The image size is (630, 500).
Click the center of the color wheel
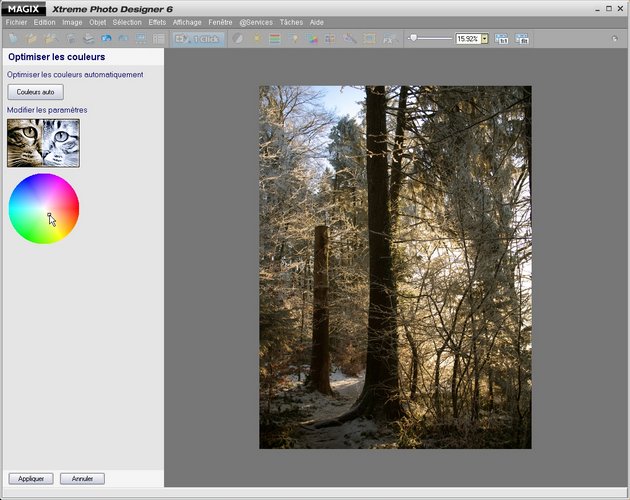click(x=44, y=208)
